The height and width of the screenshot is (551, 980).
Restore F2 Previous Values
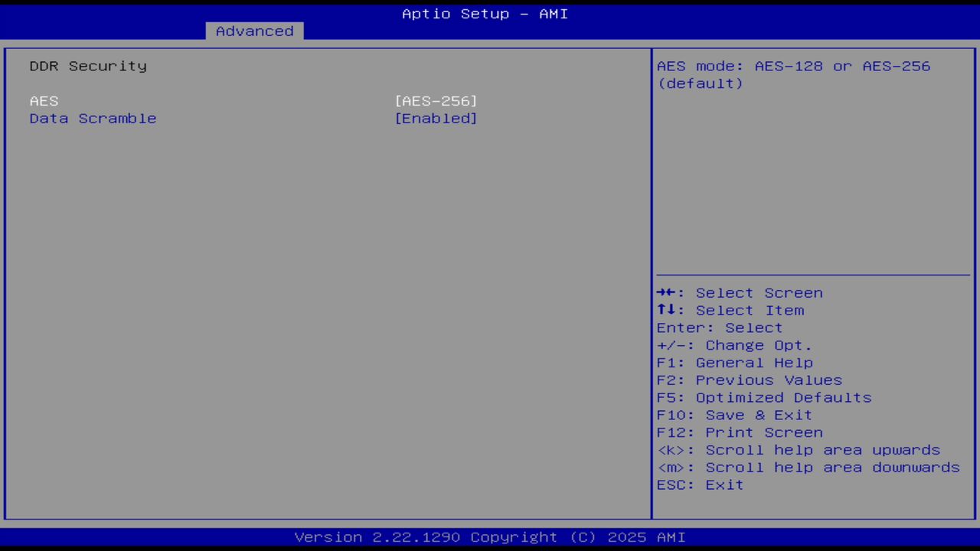[x=749, y=380]
